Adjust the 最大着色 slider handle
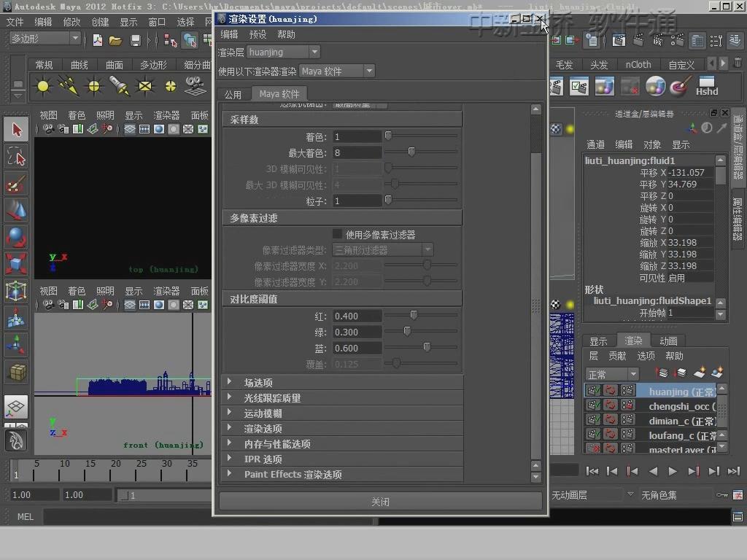The image size is (747, 560). tap(411, 152)
